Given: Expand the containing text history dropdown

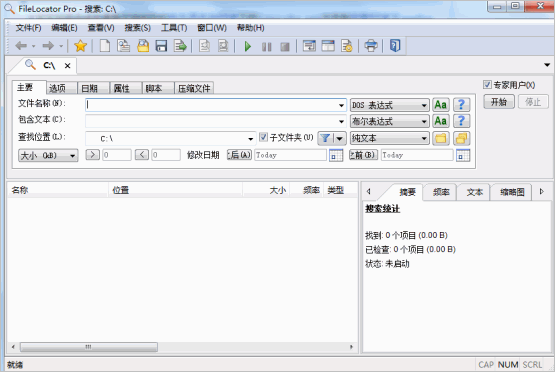Looking at the screenshot, I should (x=341, y=121).
